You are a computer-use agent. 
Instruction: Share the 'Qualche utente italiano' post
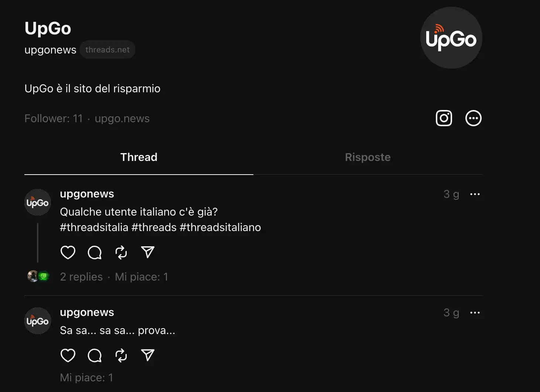[x=148, y=252]
